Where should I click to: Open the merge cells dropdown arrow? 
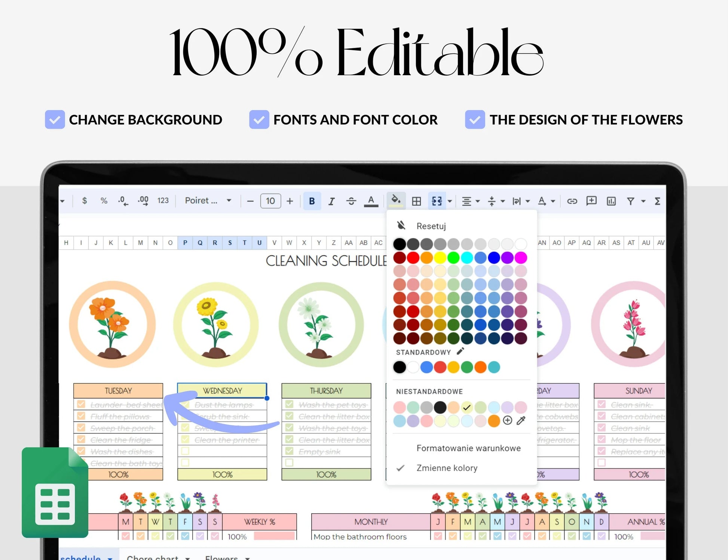click(x=450, y=201)
